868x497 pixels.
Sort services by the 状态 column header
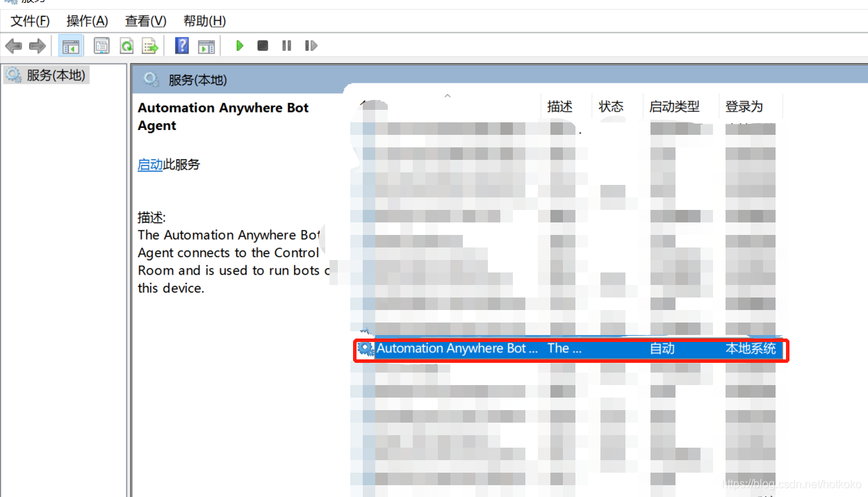click(610, 106)
